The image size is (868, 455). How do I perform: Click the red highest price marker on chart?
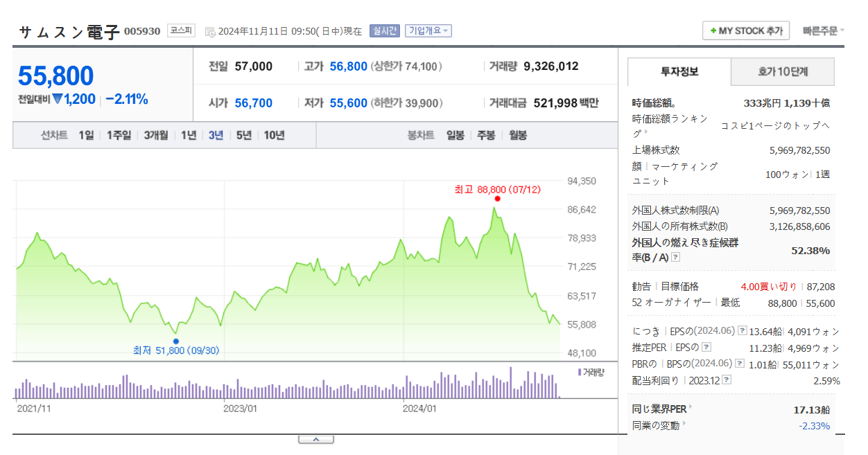(497, 199)
